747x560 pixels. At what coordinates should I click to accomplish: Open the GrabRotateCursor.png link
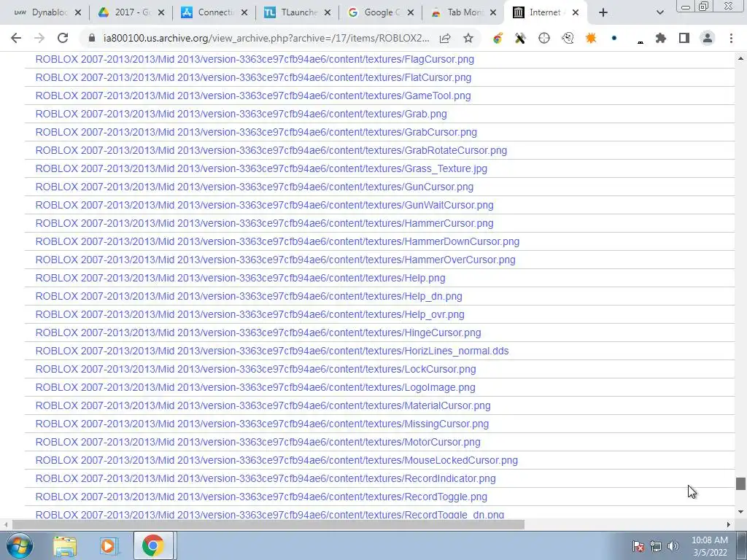click(271, 150)
